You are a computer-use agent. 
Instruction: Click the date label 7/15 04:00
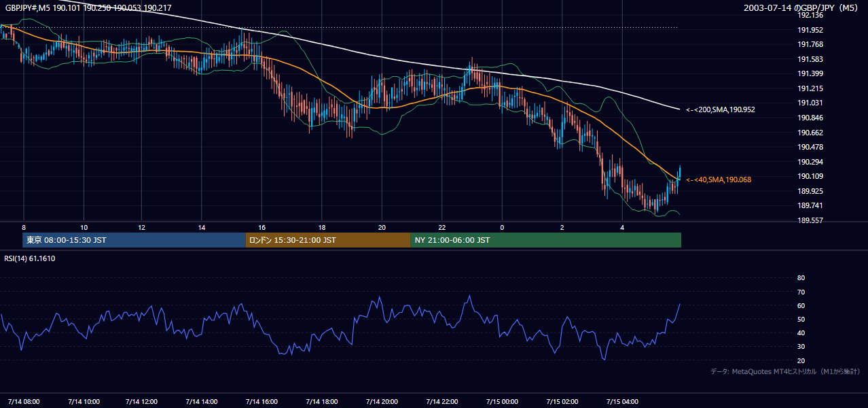[x=621, y=401]
